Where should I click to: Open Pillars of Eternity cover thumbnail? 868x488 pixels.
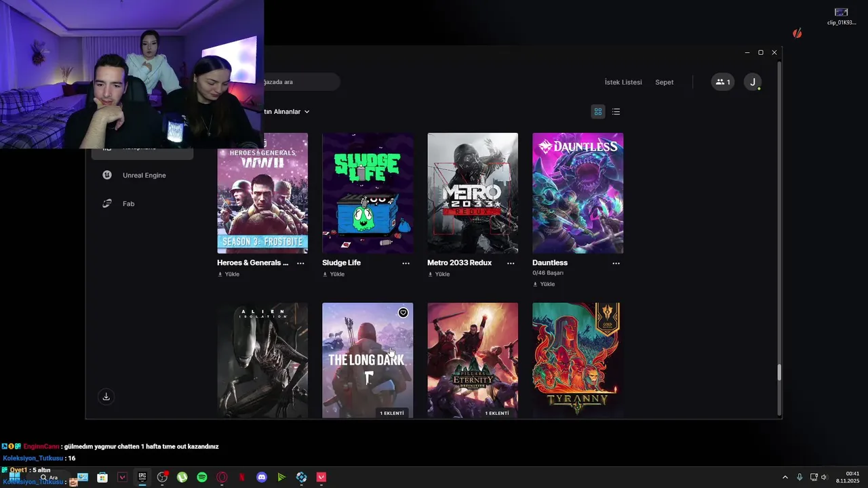point(473,361)
